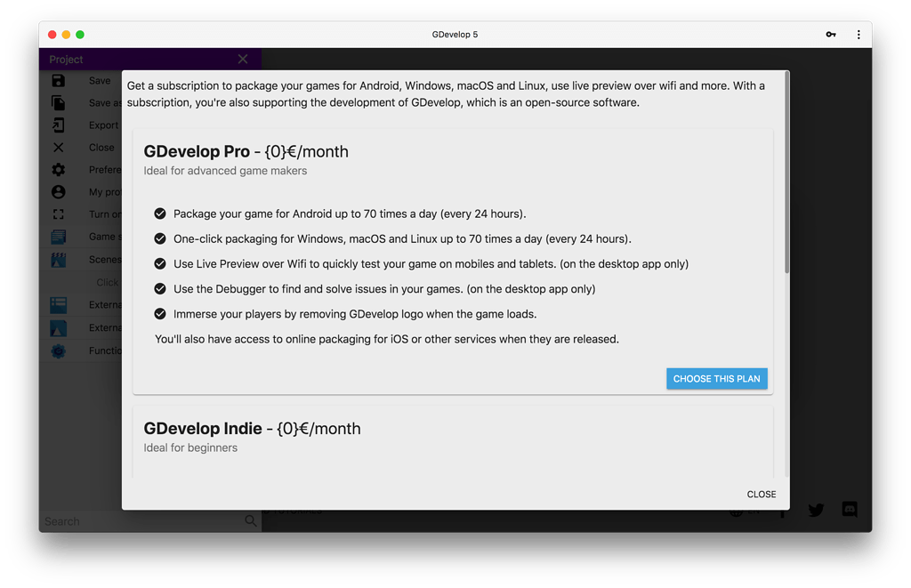Open the Export icon in the Project panel
This screenshot has width=911, height=588.
tap(58, 125)
